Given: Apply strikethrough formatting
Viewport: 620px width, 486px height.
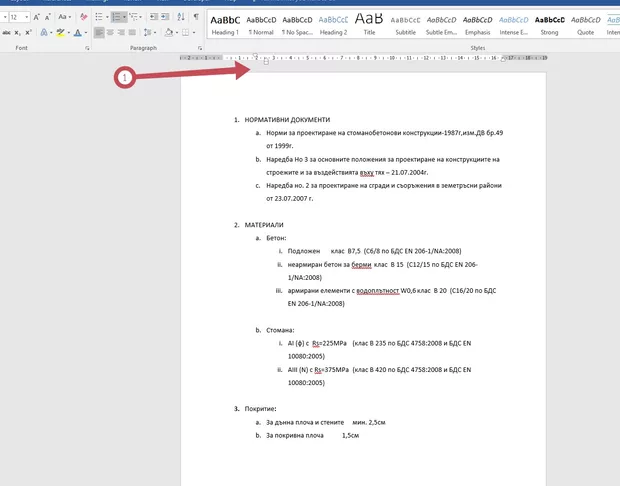Looking at the screenshot, I should pyautogui.click(x=6, y=33).
